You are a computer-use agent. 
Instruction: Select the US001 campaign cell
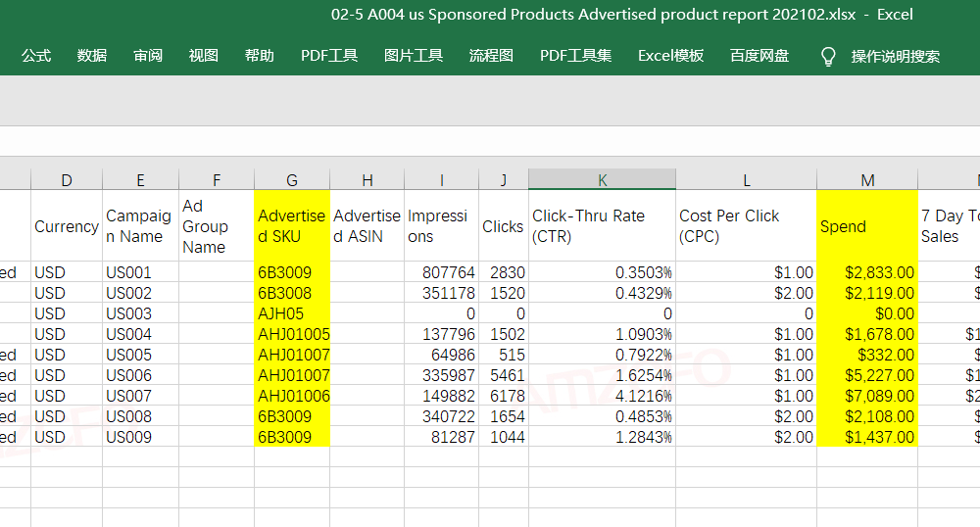click(x=140, y=272)
